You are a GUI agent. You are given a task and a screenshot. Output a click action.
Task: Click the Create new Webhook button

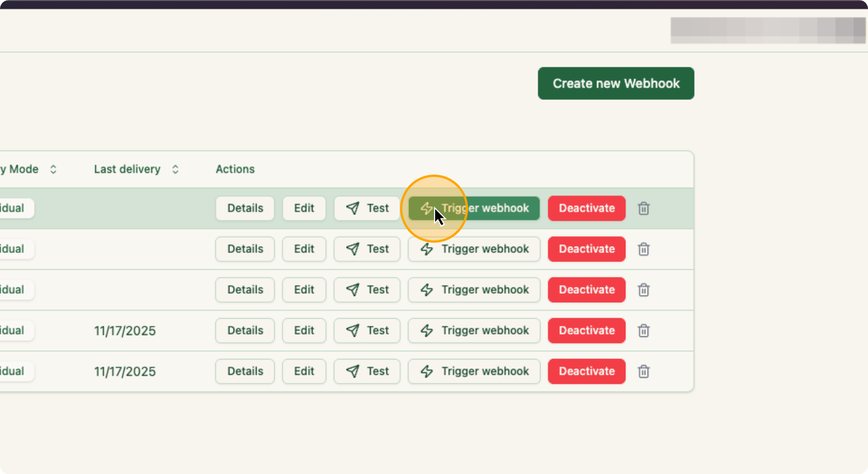616,83
